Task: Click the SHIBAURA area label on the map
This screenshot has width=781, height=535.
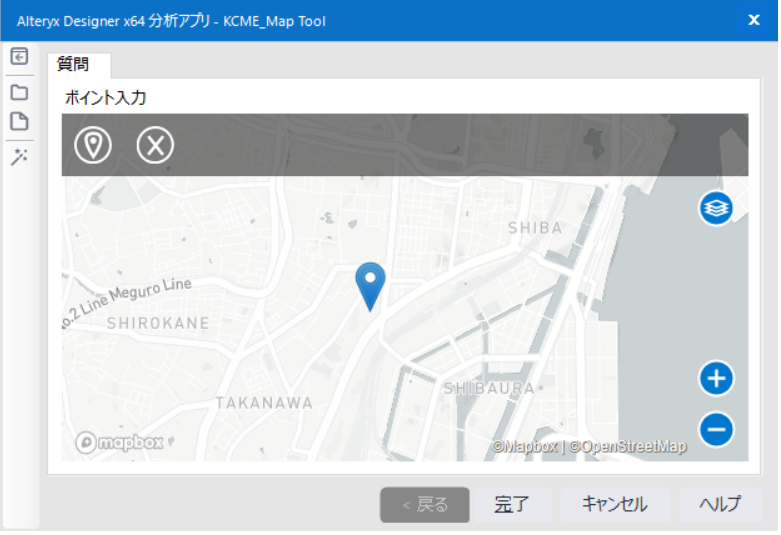Action: [489, 388]
